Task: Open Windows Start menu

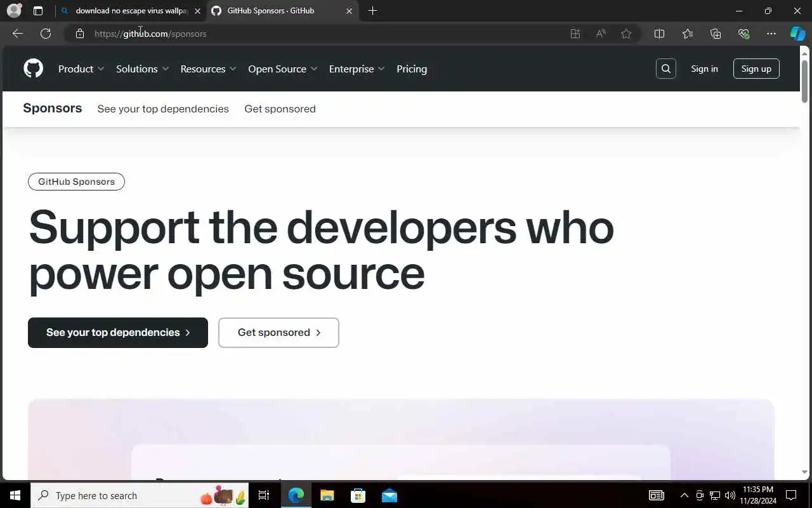Action: (15, 495)
